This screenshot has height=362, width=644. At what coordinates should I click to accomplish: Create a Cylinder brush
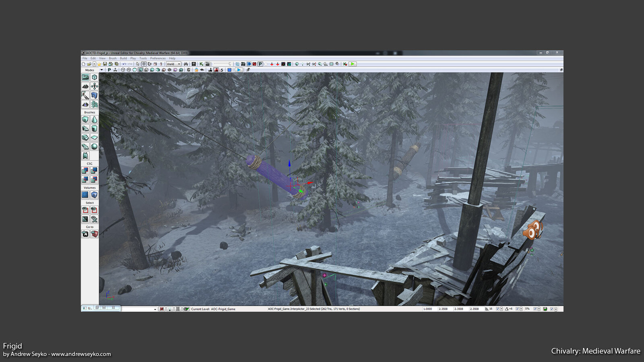(x=94, y=129)
